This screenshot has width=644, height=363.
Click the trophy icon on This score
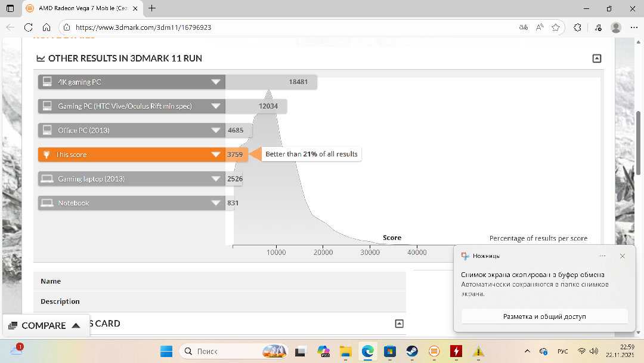point(47,155)
